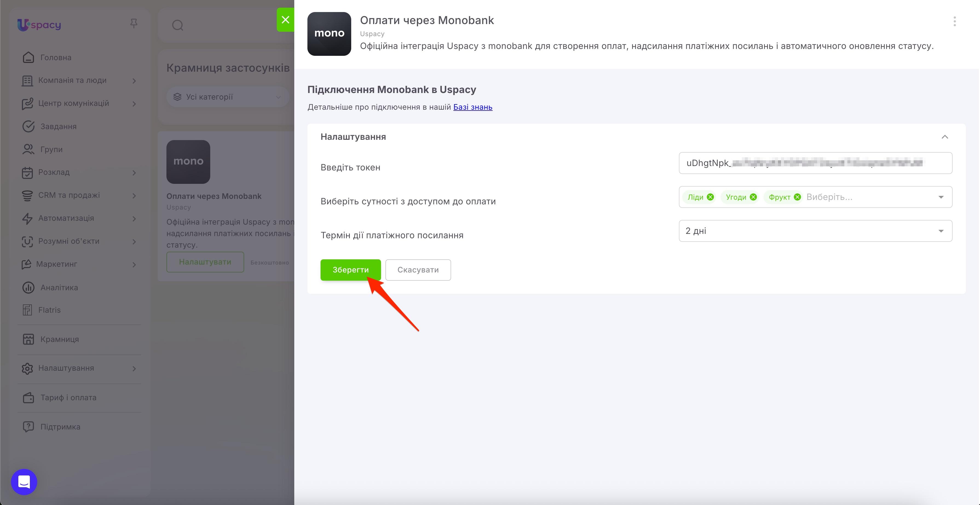This screenshot has width=980, height=505.
Task: Click the token input field
Action: point(815,163)
